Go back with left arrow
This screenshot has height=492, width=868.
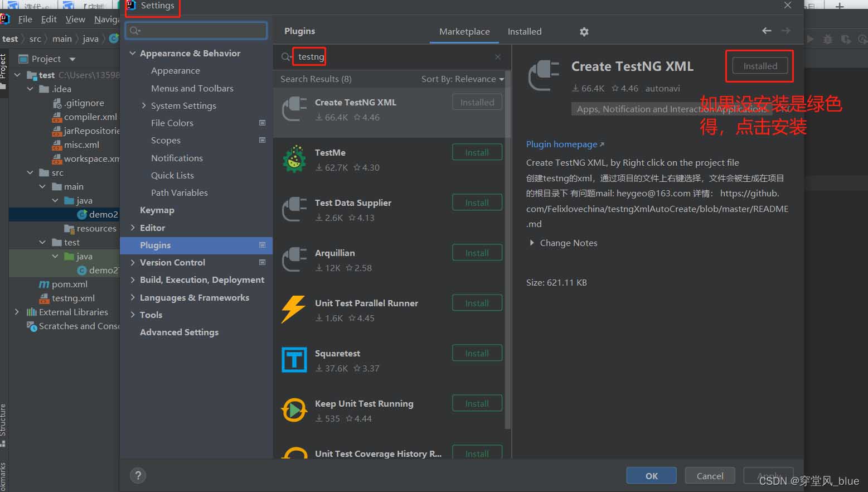click(x=767, y=31)
